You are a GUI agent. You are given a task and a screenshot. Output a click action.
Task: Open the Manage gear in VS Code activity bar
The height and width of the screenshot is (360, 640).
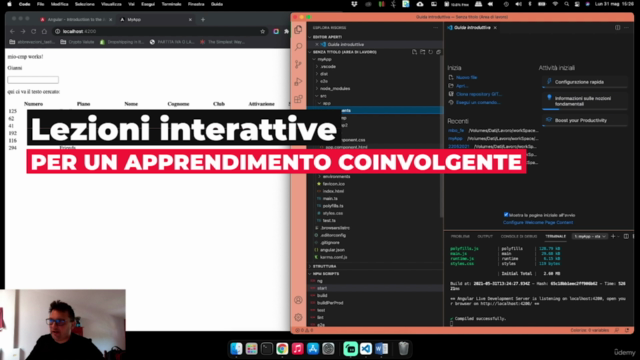[298, 317]
